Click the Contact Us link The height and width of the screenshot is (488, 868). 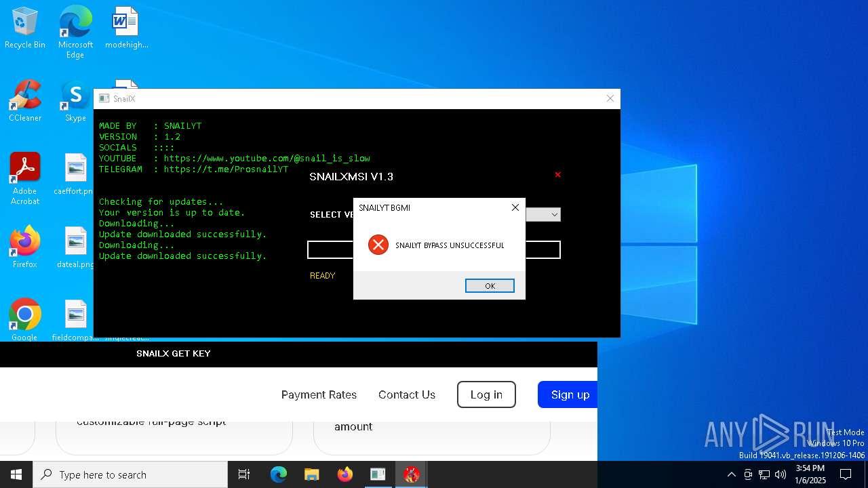(x=407, y=394)
